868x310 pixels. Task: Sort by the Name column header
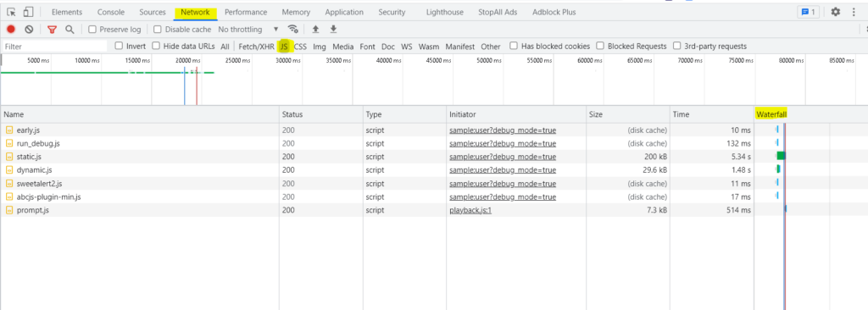click(140, 114)
